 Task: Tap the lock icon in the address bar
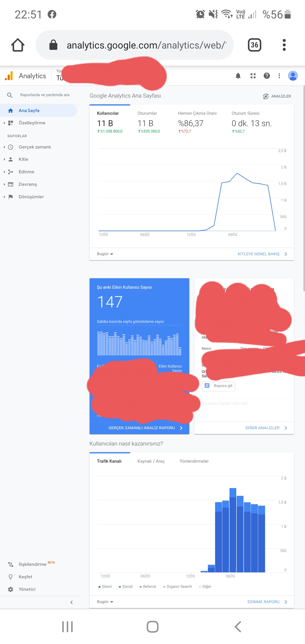click(53, 45)
